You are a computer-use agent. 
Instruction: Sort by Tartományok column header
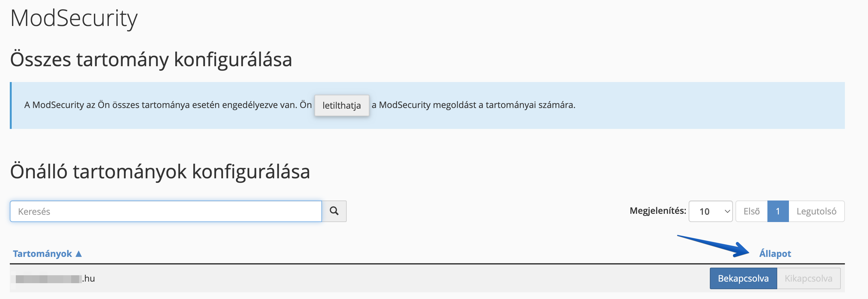tap(47, 253)
